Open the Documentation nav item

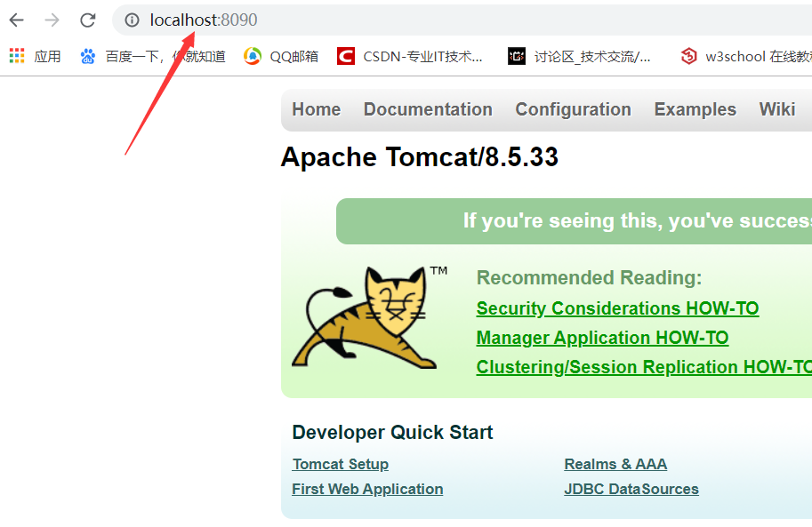[428, 109]
